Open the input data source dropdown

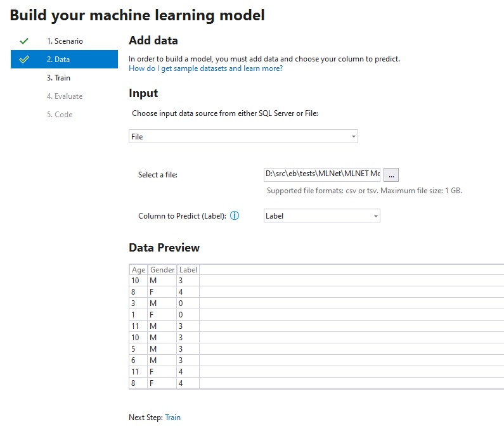pos(243,136)
